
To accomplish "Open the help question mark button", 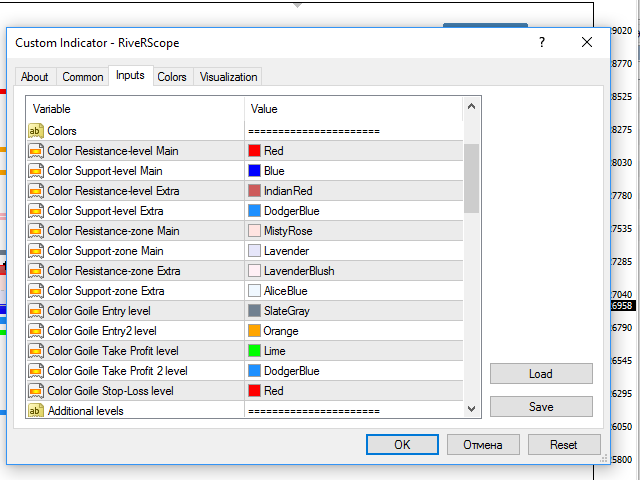I will [x=541, y=43].
